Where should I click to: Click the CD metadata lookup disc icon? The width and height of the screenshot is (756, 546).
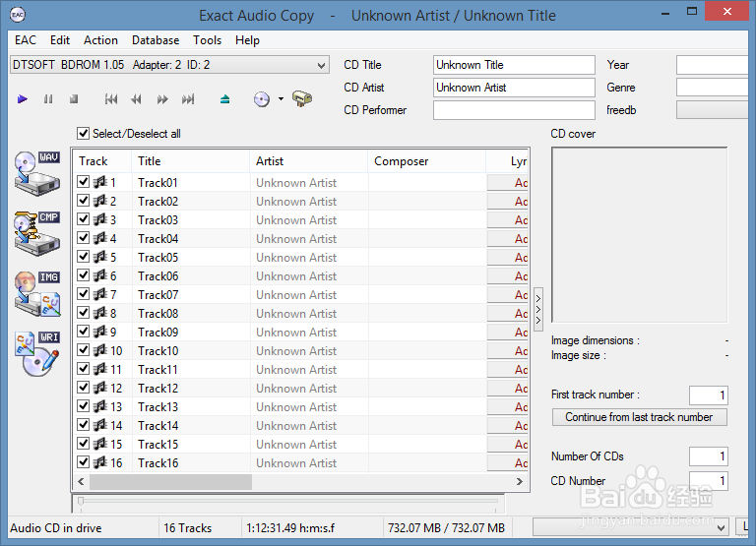coord(261,99)
